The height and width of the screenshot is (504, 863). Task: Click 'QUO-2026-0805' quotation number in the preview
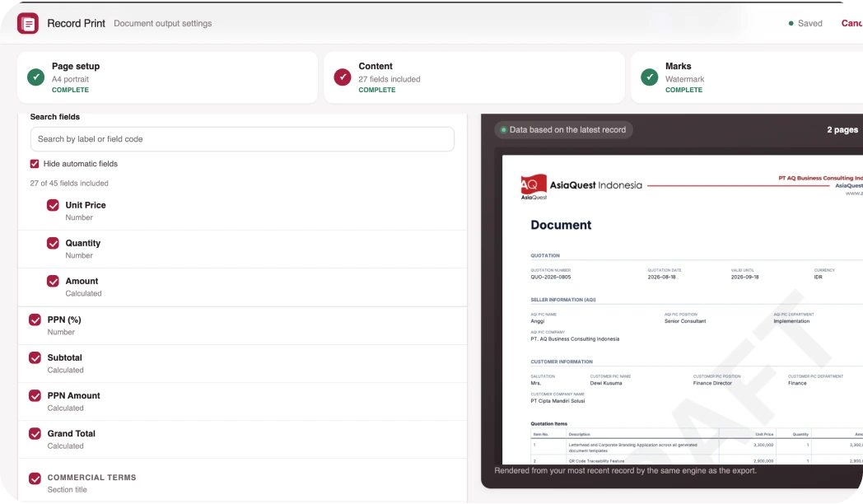550,278
